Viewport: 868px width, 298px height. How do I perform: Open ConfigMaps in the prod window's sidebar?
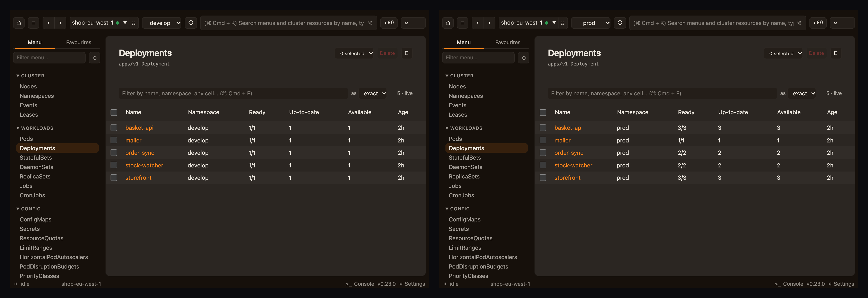[x=464, y=219]
